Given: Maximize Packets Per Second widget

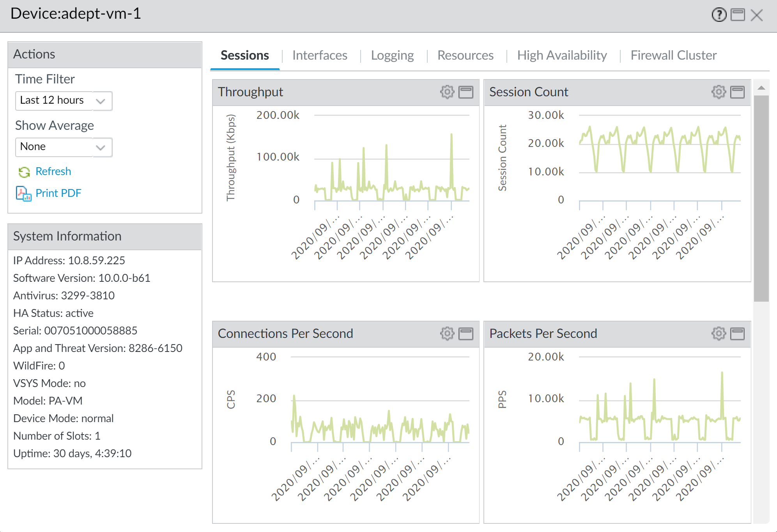Looking at the screenshot, I should click(737, 334).
